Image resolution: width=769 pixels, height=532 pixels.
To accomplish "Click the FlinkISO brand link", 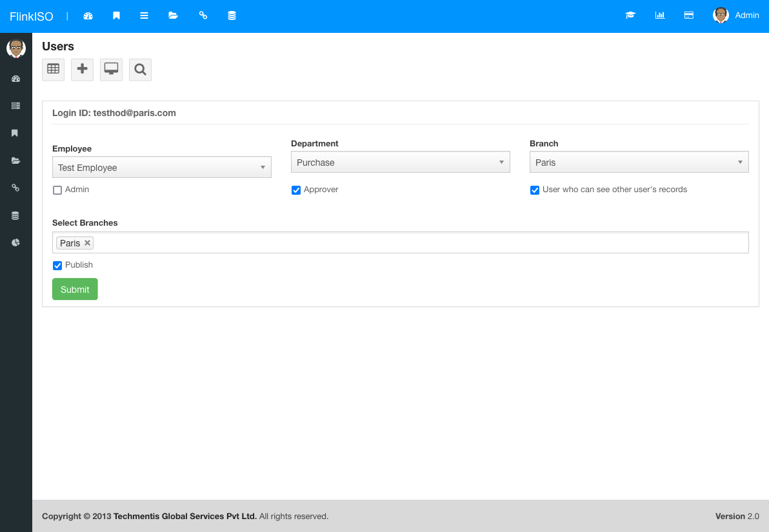I will [x=32, y=16].
